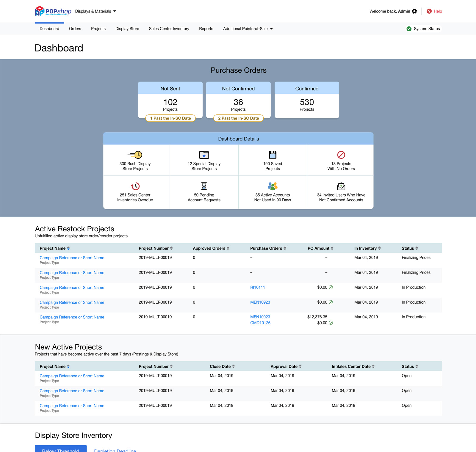Open purchase order RI10111 link
The width and height of the screenshot is (476, 452).
pyautogui.click(x=257, y=287)
